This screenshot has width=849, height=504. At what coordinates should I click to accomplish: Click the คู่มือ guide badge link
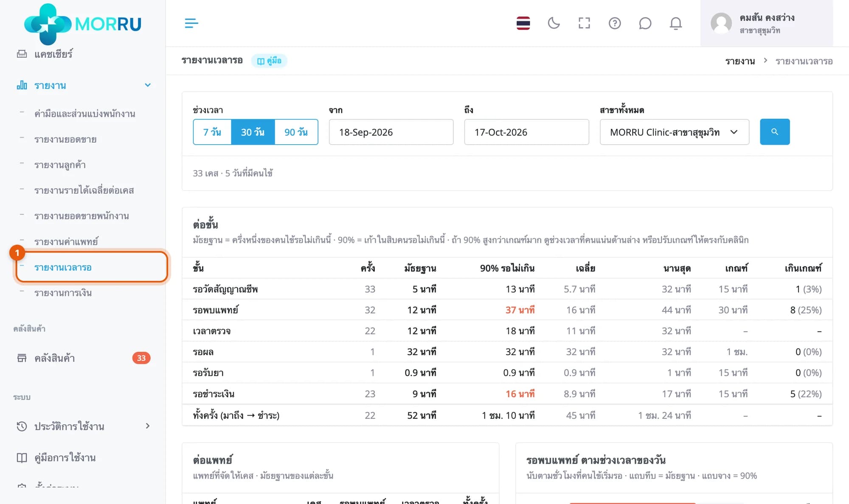(269, 61)
